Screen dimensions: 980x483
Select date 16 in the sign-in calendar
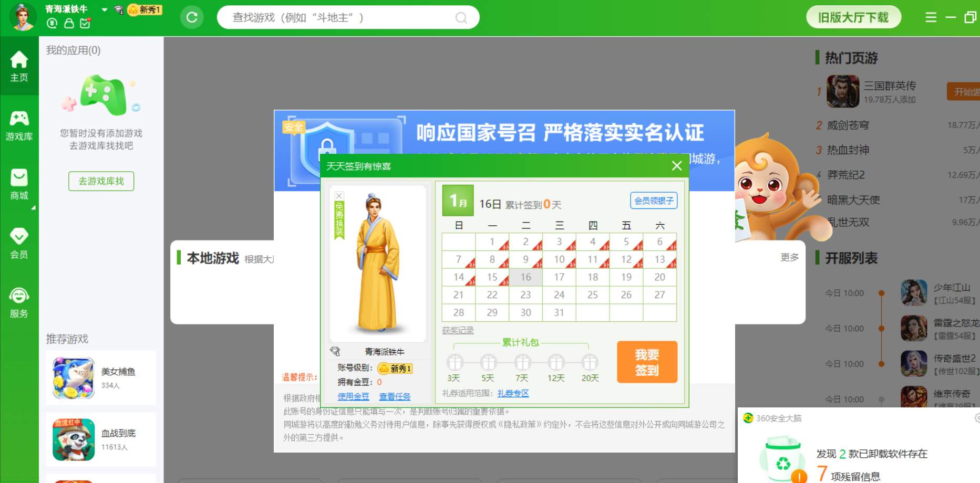(526, 277)
